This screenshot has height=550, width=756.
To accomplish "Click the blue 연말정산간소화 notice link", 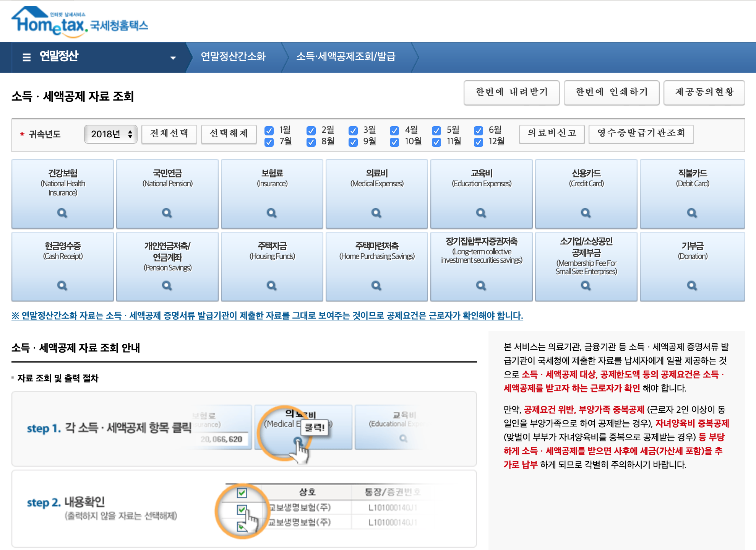I will 267,316.
